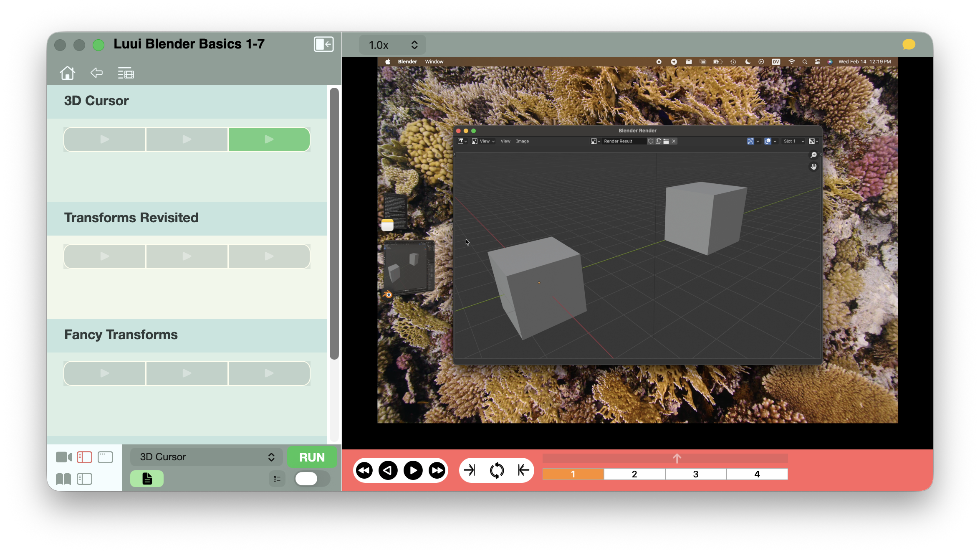
Task: Open the video list icon
Action: pos(126,73)
